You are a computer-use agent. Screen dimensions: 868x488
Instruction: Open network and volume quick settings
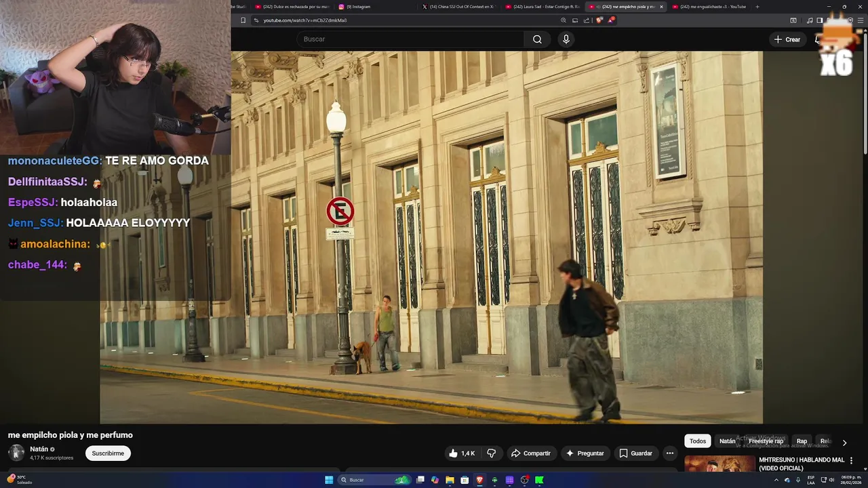pyautogui.click(x=828, y=480)
